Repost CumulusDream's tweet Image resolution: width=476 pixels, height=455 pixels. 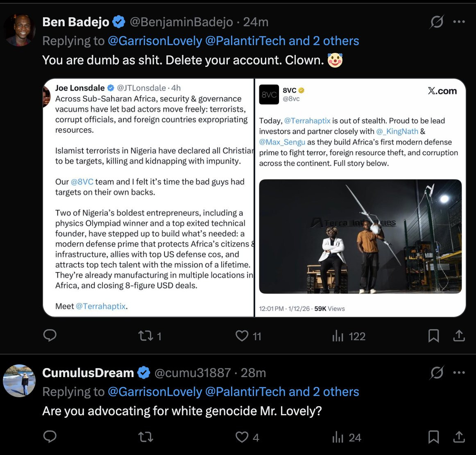[x=145, y=437]
